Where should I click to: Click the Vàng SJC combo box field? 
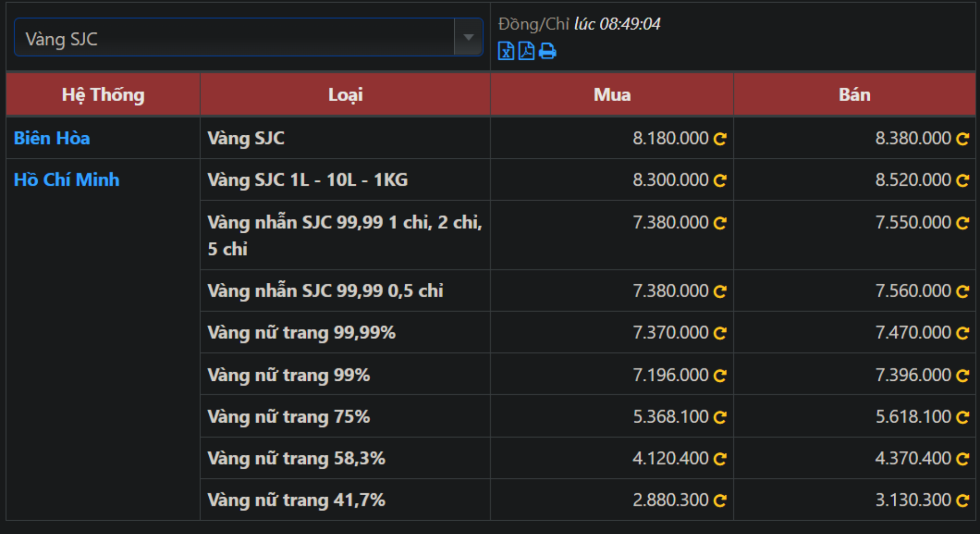(249, 37)
